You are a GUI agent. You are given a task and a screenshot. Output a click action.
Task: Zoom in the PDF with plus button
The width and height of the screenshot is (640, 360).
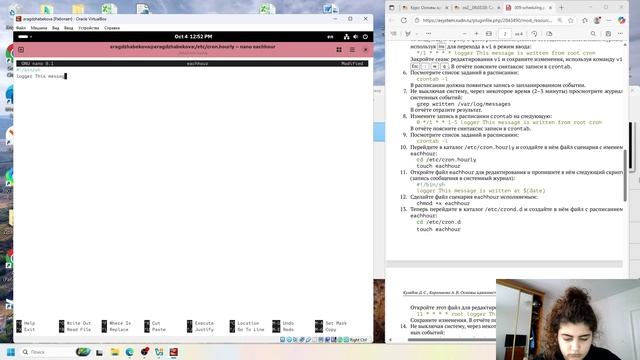point(476,34)
